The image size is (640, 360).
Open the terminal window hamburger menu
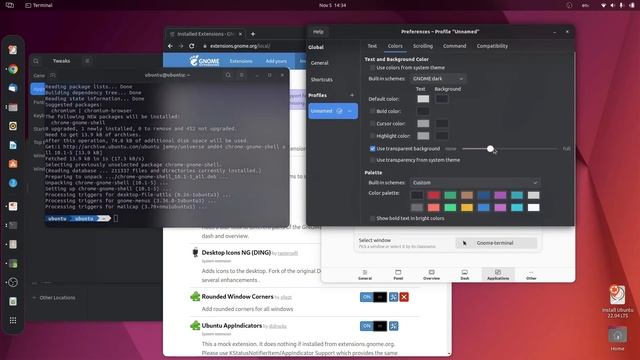coord(242,75)
